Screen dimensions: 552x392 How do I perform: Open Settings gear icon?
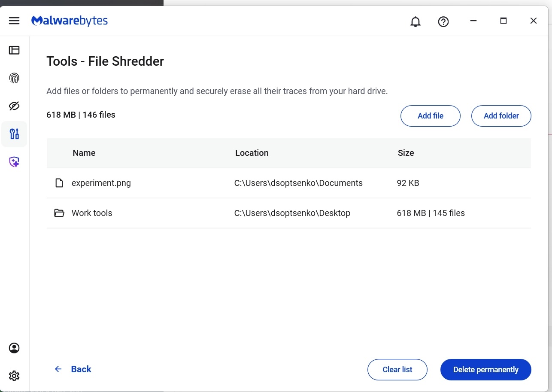14,376
